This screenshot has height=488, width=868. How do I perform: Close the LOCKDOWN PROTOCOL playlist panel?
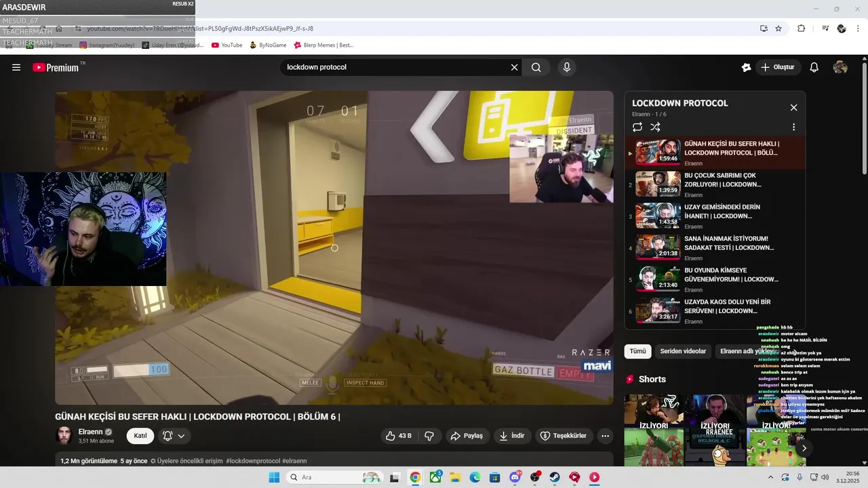click(x=793, y=107)
